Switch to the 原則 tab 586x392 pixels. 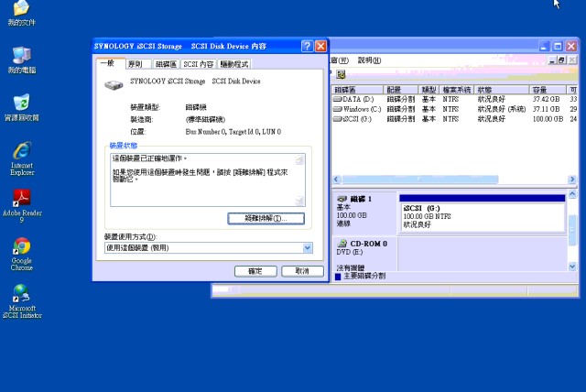pos(138,64)
